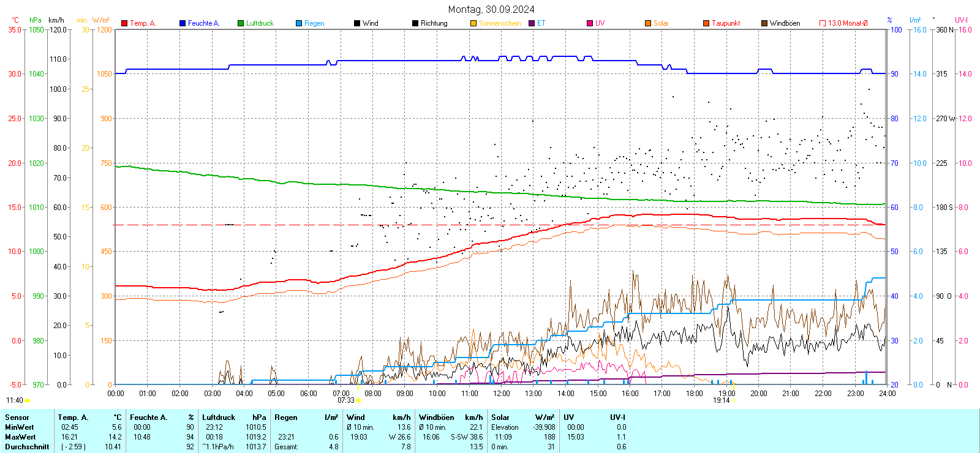This screenshot has width=980, height=453.
Task: Click the Taupunkt legend label
Action: click(x=726, y=23)
